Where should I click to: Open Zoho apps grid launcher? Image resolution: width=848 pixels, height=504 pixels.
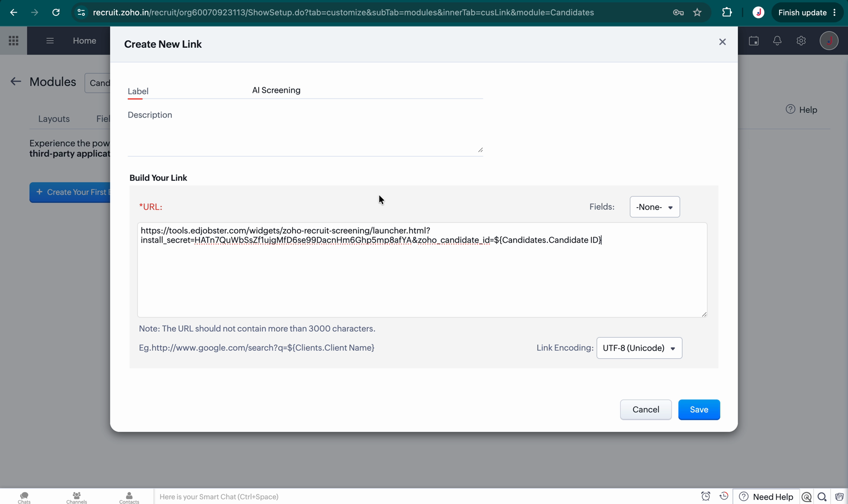click(14, 41)
